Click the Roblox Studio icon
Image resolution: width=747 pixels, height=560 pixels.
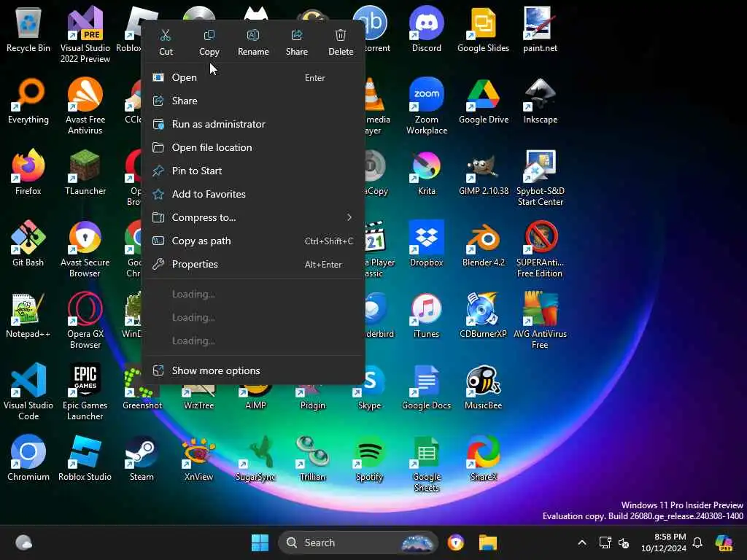(85, 458)
